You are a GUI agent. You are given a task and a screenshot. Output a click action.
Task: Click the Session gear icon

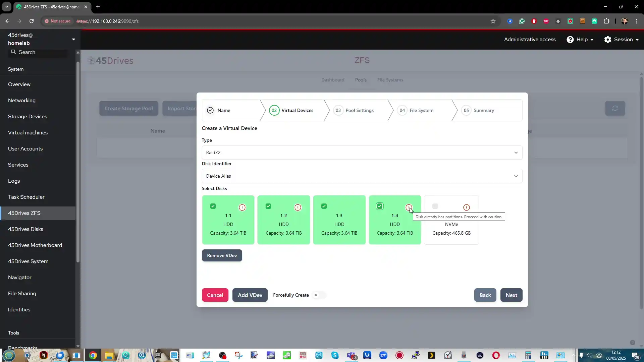tap(608, 40)
